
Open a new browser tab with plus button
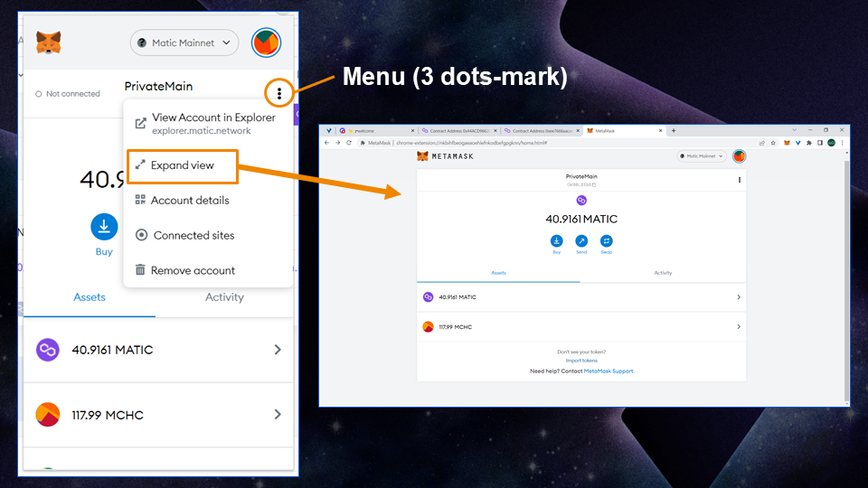pyautogui.click(x=674, y=131)
